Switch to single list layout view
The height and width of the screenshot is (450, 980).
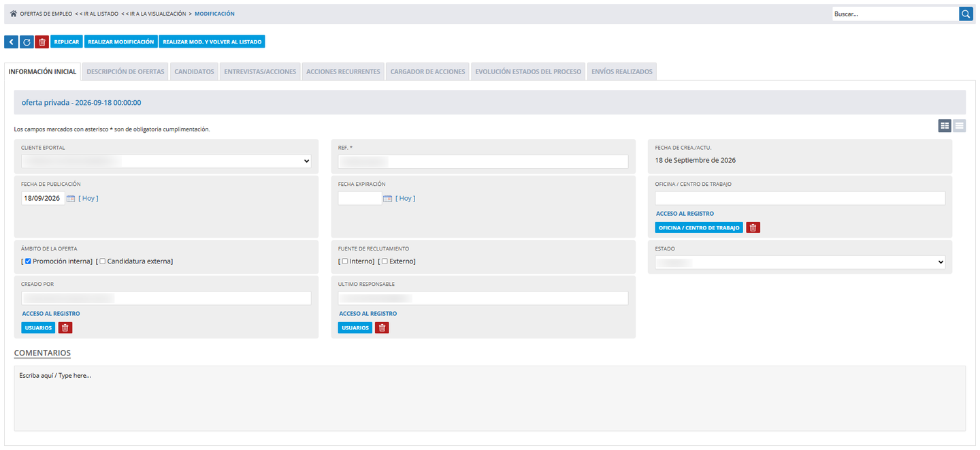coord(959,125)
